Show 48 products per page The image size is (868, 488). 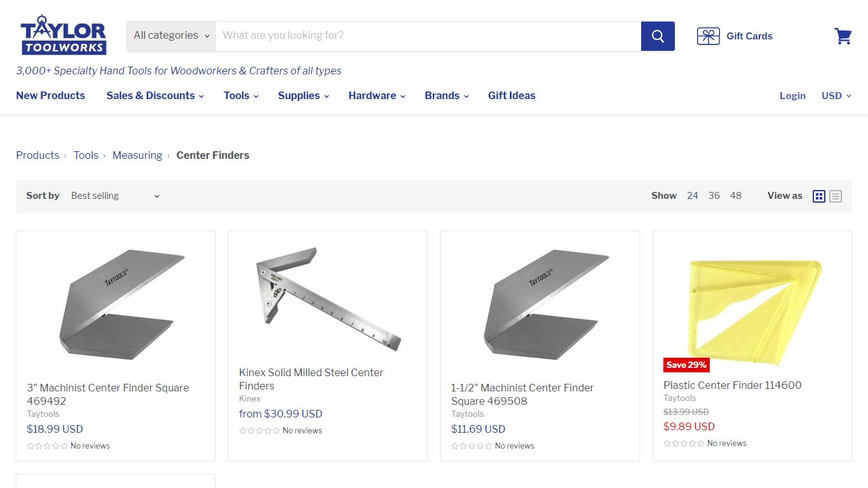point(736,196)
